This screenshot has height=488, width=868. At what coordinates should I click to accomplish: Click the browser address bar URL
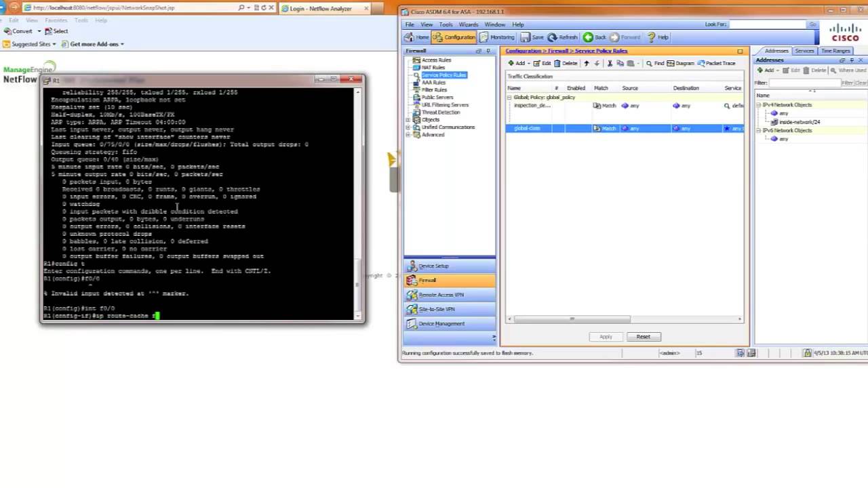pos(103,7)
